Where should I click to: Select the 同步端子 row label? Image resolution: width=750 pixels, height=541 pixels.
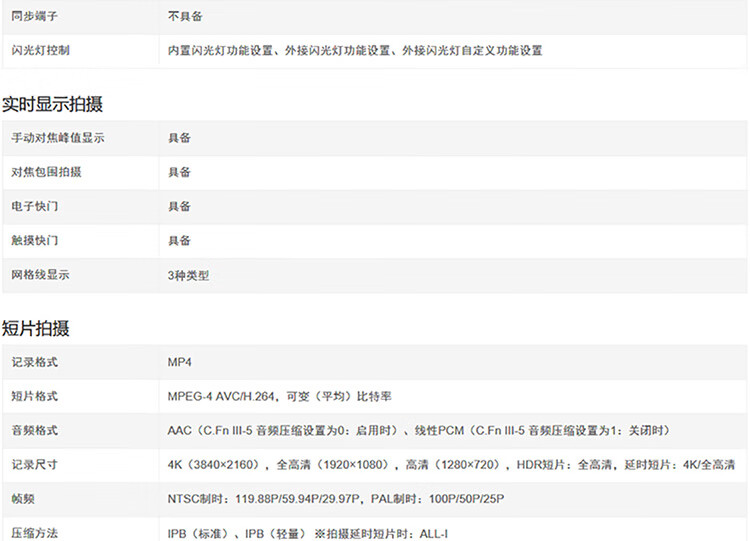pyautogui.click(x=35, y=16)
